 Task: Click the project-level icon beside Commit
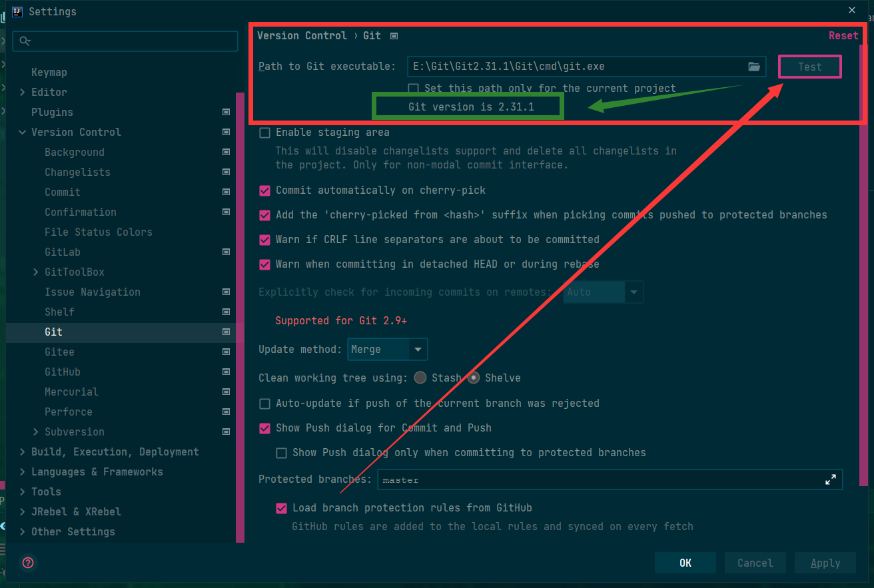click(x=226, y=192)
